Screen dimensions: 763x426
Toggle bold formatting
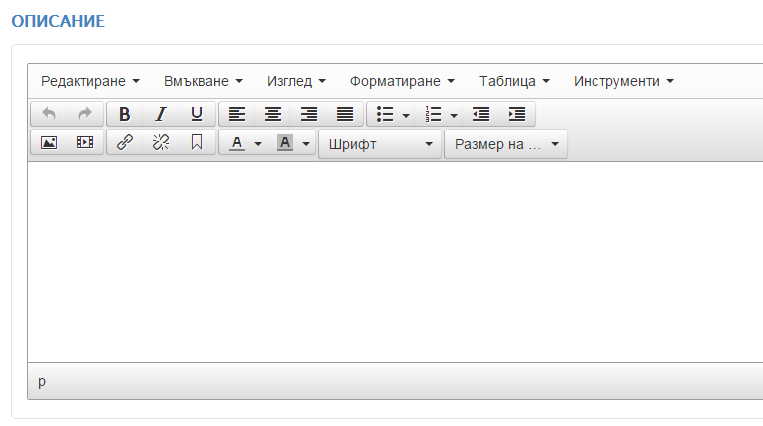pos(125,114)
